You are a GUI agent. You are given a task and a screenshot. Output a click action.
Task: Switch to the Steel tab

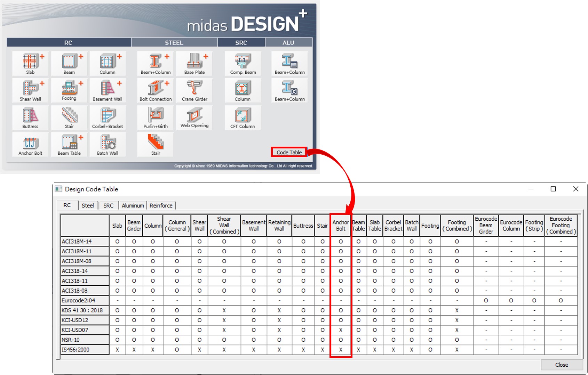tap(88, 205)
